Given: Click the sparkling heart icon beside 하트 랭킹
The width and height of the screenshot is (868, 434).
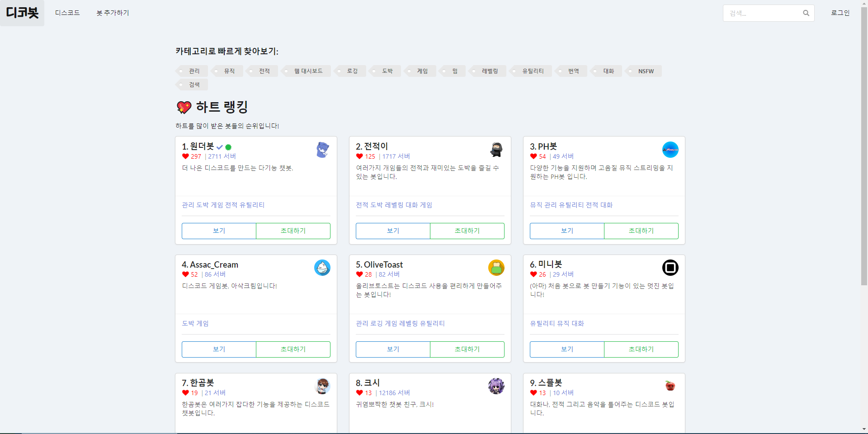Looking at the screenshot, I should pyautogui.click(x=184, y=107).
